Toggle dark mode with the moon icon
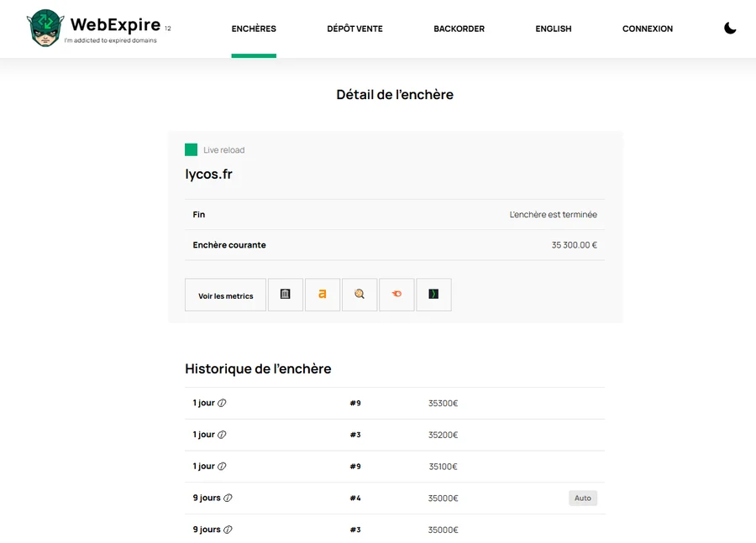Screen dimensions: 756x543 pyautogui.click(x=730, y=29)
